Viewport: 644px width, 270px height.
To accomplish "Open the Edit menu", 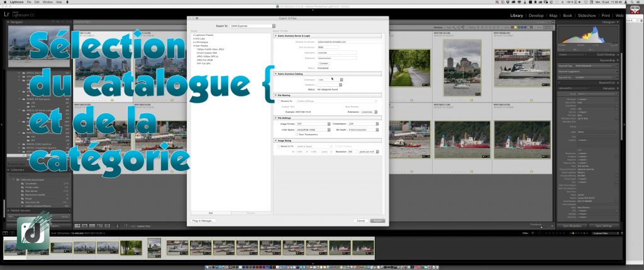I will [x=36, y=2].
